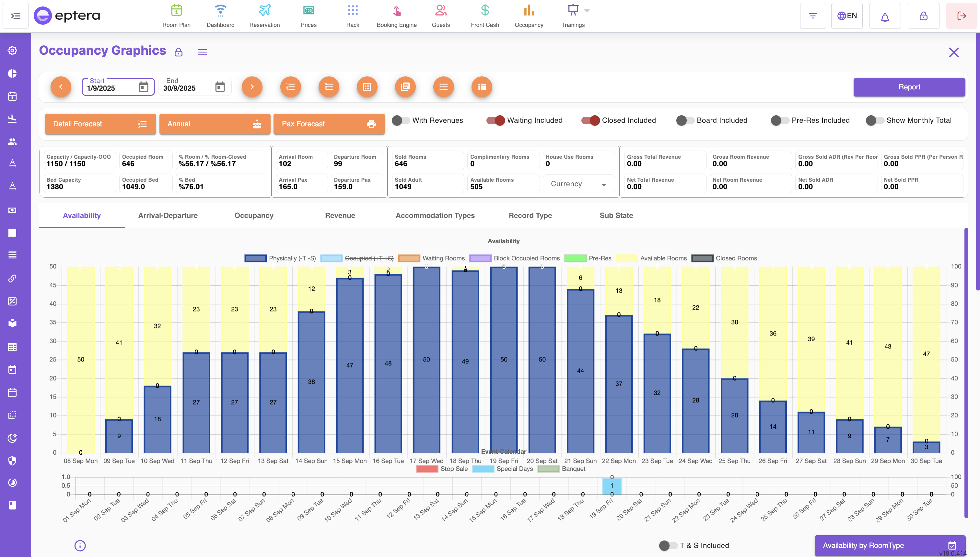This screenshot has width=980, height=557.
Task: Click the notifications bell icon
Action: click(885, 16)
